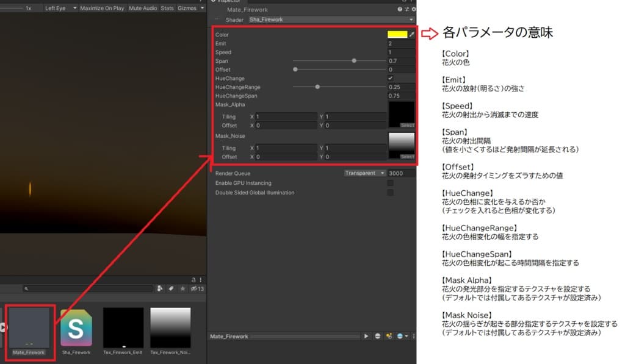Open the Left Eye dropdown
This screenshot has height=364, width=625.
60,8
